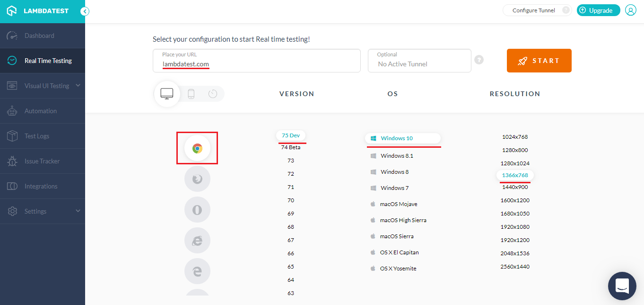The image size is (644, 305).
Task: Select the Microsoft Edge browser icon
Action: tap(197, 271)
